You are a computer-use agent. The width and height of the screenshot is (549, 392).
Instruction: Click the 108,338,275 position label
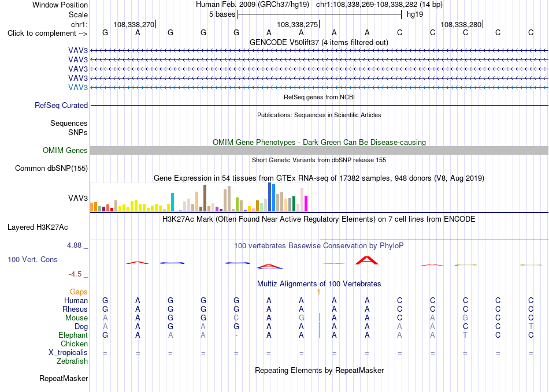point(297,24)
